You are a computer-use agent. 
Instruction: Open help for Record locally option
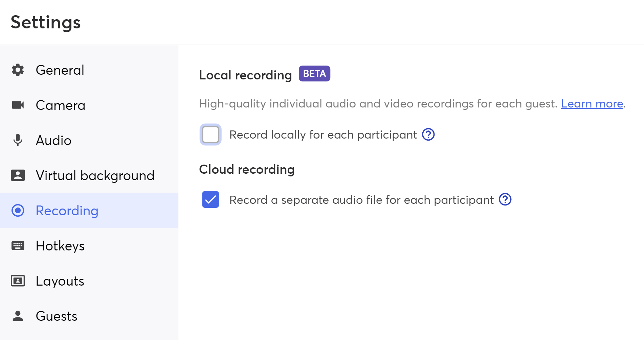point(428,135)
